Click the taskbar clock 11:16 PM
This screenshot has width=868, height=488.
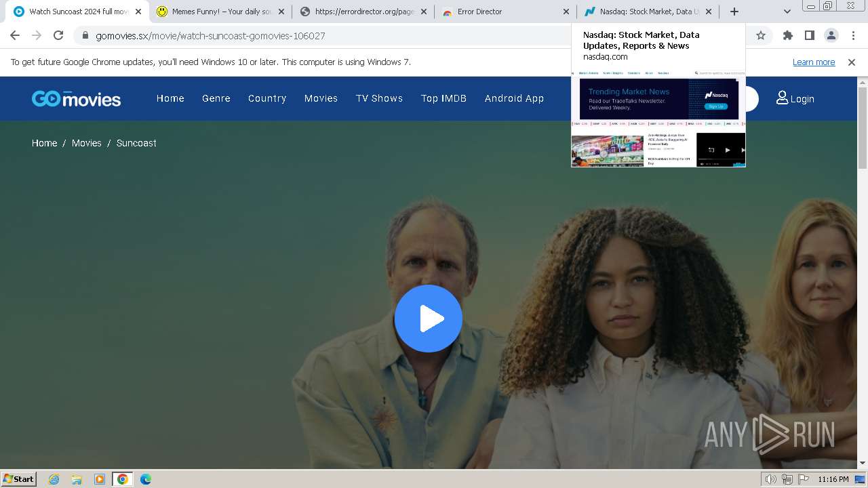(833, 479)
